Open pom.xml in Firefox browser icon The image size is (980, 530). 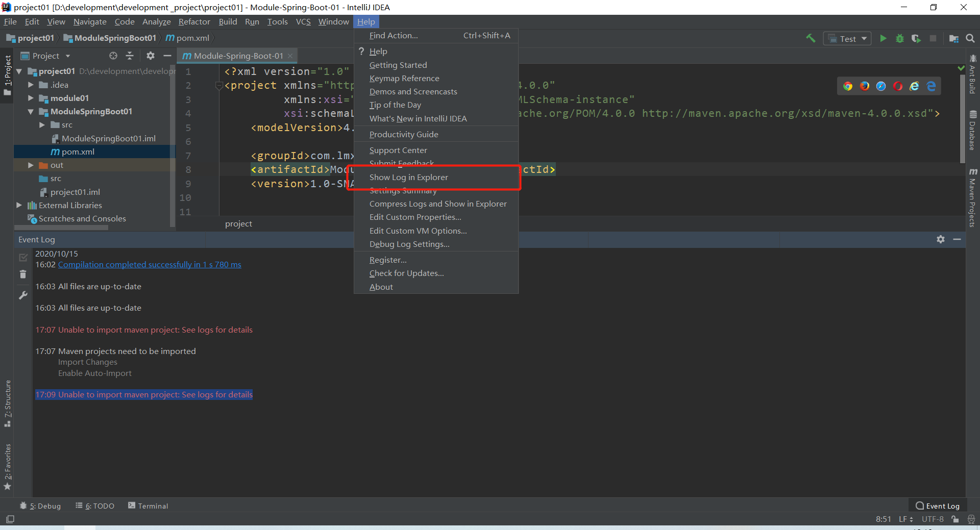click(865, 86)
